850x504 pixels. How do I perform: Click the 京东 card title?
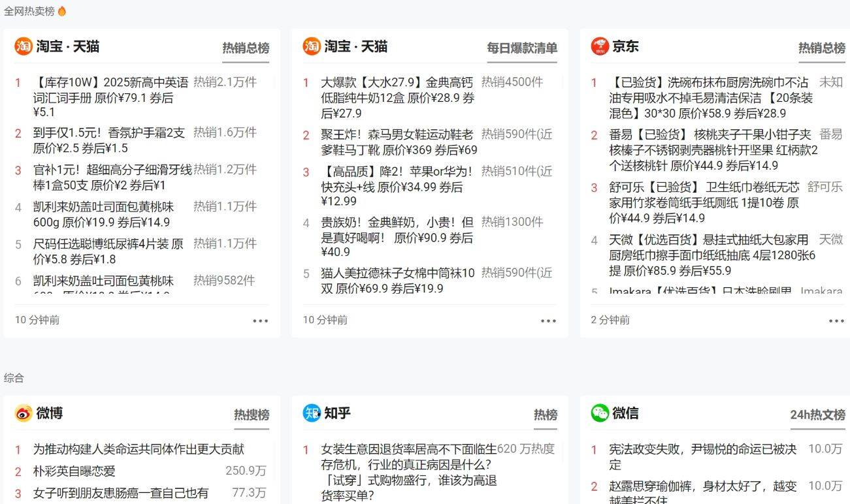point(625,46)
